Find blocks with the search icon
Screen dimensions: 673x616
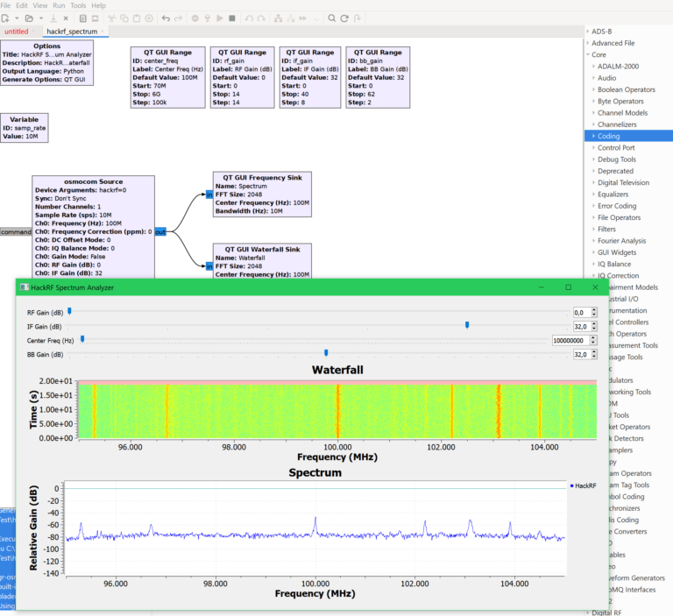click(332, 18)
